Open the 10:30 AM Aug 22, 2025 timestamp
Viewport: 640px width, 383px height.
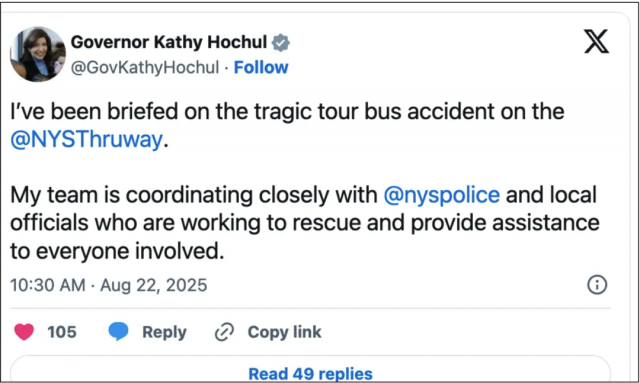point(109,285)
